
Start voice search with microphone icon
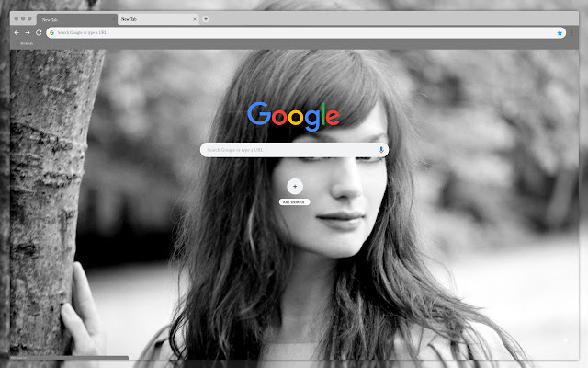381,150
